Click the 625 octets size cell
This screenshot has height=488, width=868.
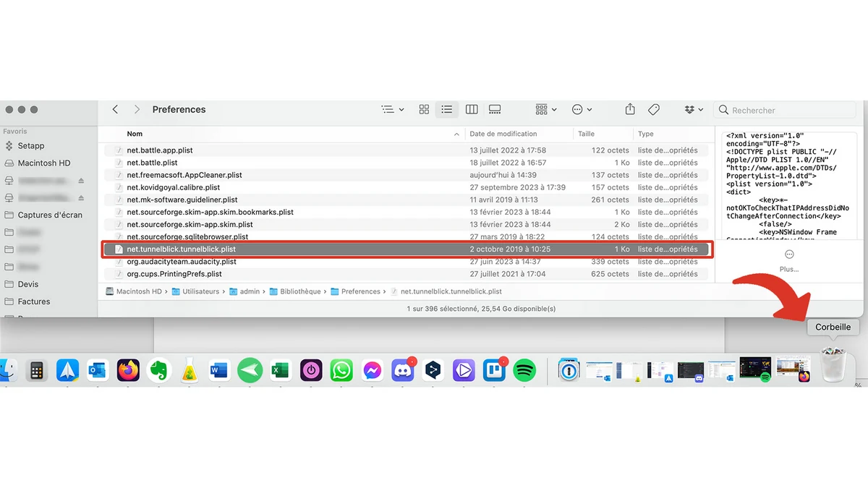610,274
